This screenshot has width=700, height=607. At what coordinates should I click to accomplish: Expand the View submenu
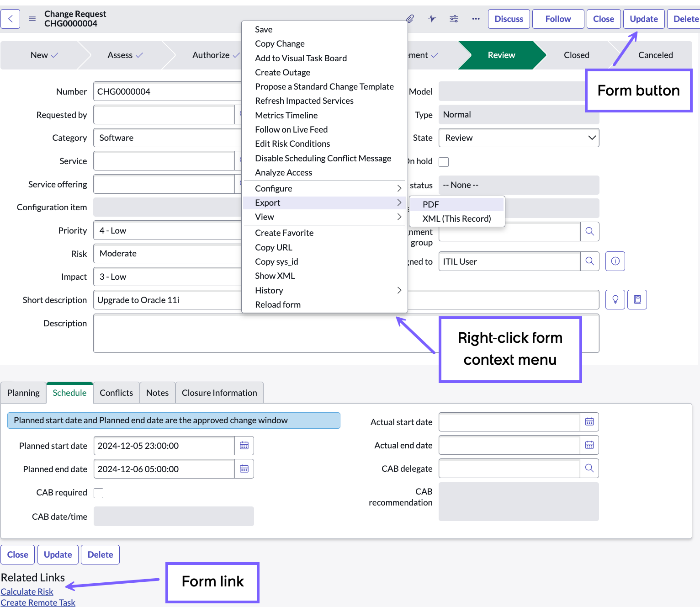coord(324,217)
